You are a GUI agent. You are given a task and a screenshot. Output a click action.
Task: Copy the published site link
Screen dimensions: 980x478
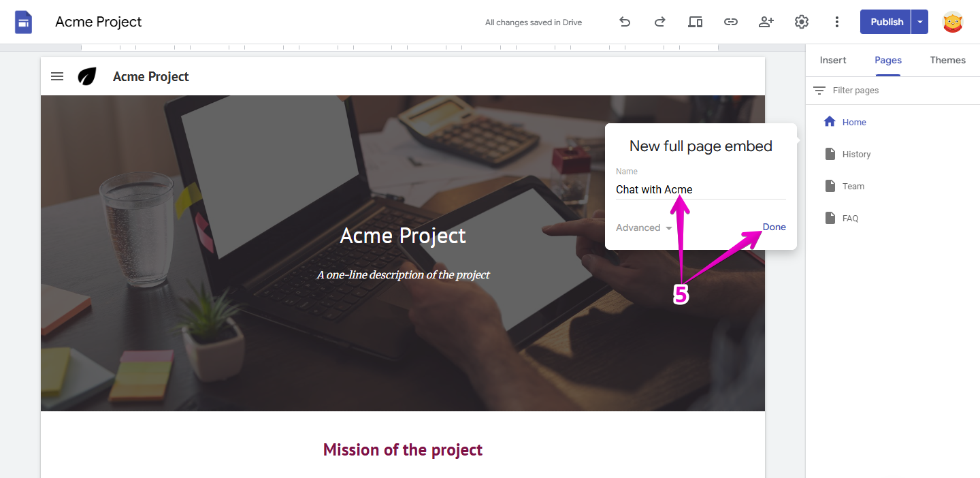tap(730, 22)
